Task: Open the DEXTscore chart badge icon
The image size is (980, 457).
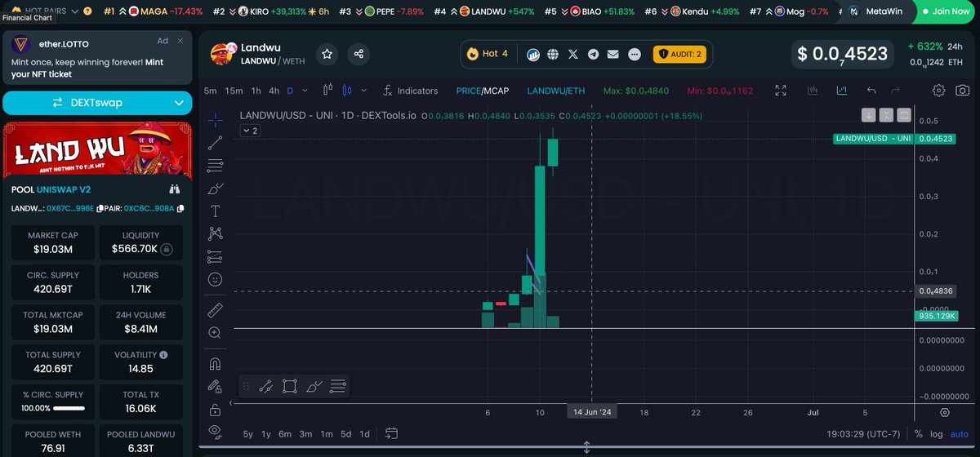Action: pos(532,54)
